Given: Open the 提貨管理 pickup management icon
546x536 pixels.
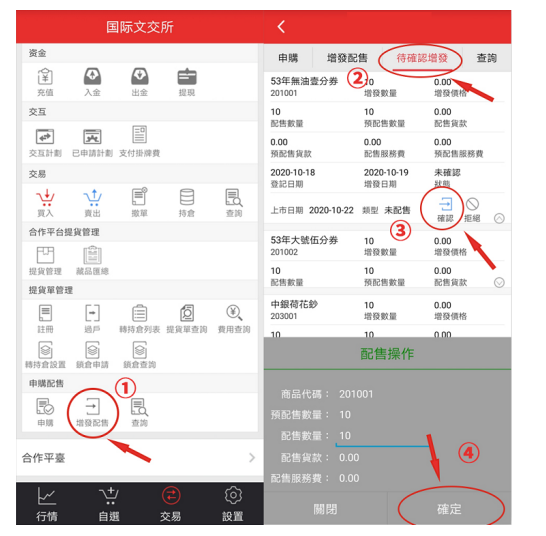Looking at the screenshot, I should (x=45, y=261).
